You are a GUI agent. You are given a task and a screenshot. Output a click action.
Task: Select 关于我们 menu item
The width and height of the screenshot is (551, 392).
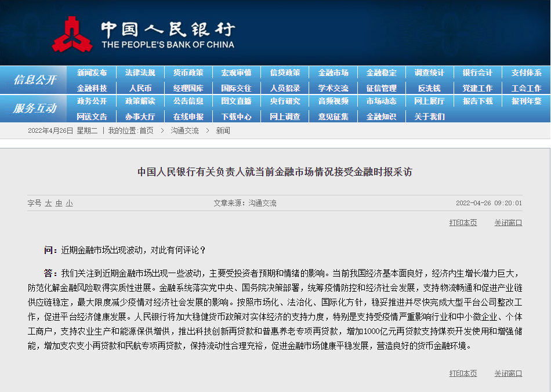429,117
